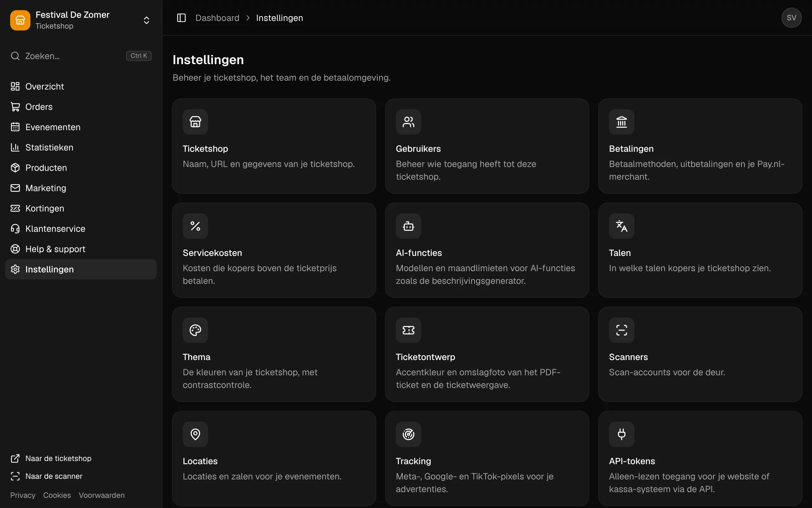
Task: Click the Ctrl K shortcut badge
Action: point(139,56)
